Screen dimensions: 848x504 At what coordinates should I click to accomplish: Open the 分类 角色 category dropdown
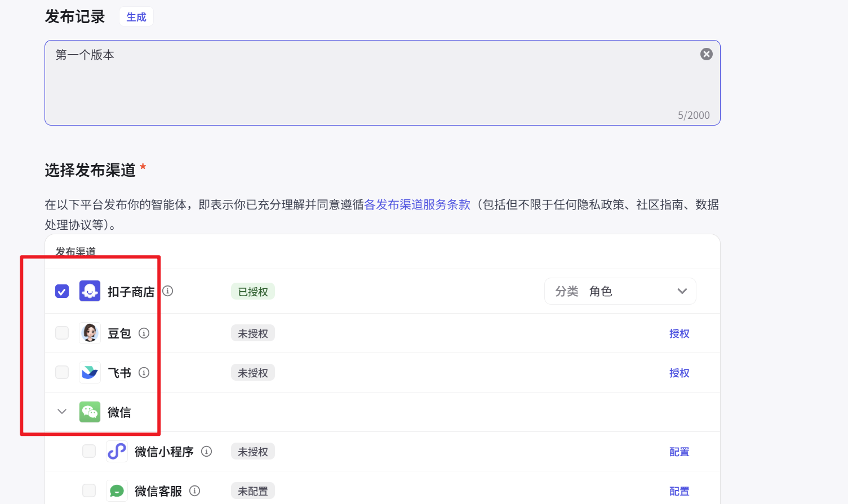[x=620, y=291]
